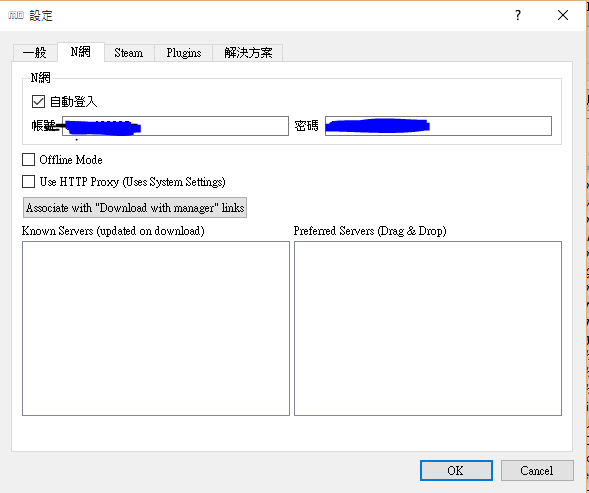The height and width of the screenshot is (493, 589).
Task: Close the 設定 dialog with the X
Action: coord(563,15)
